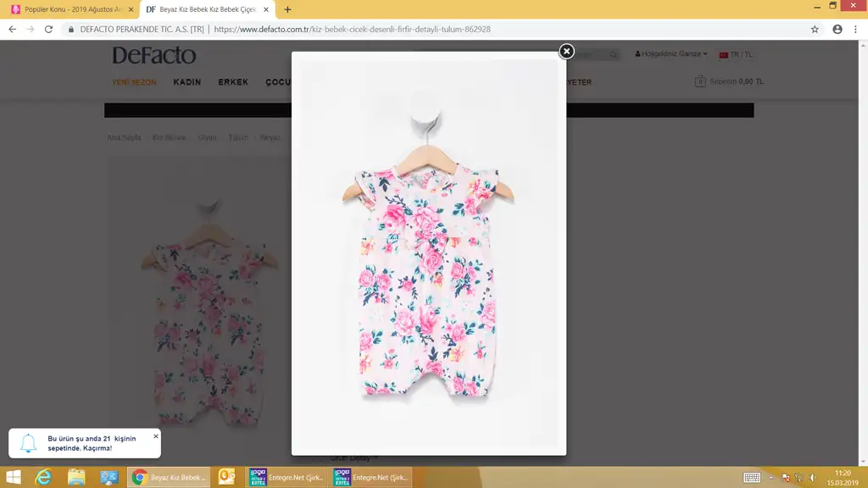Close the Beyaz Kız Bebek tab
Screen dimensions: 868x488
click(x=265, y=9)
